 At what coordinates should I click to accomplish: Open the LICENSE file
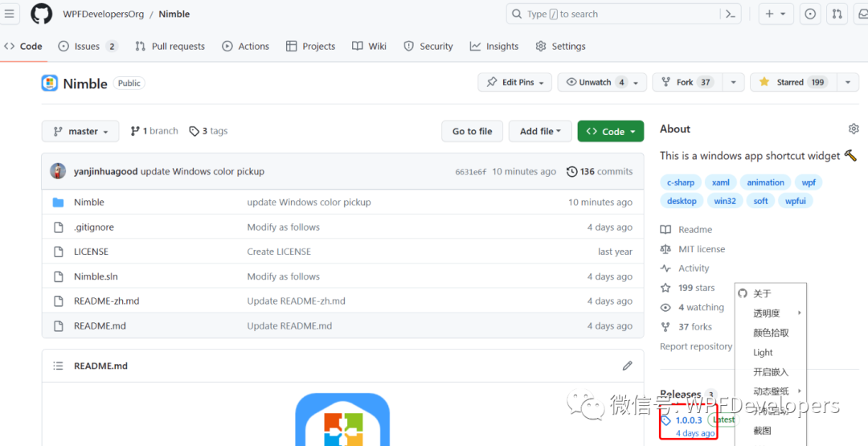click(92, 252)
